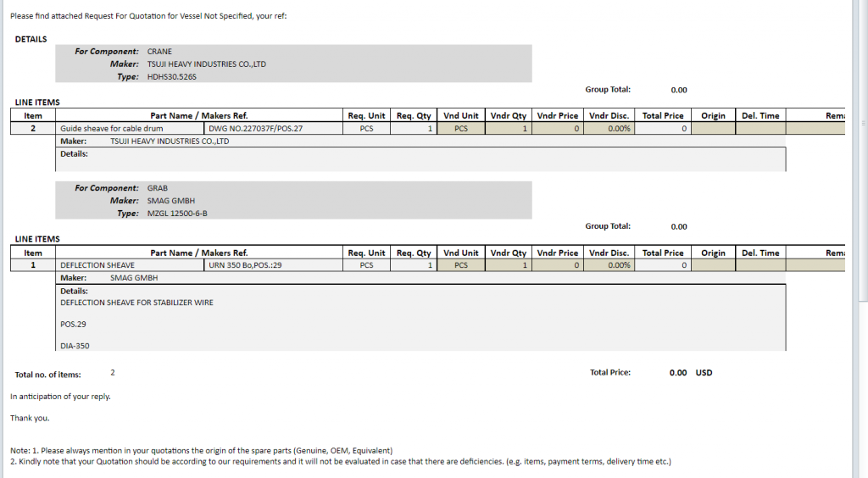Click Origin field in guide sheave row
Screen dimensions: 868x478
point(713,129)
